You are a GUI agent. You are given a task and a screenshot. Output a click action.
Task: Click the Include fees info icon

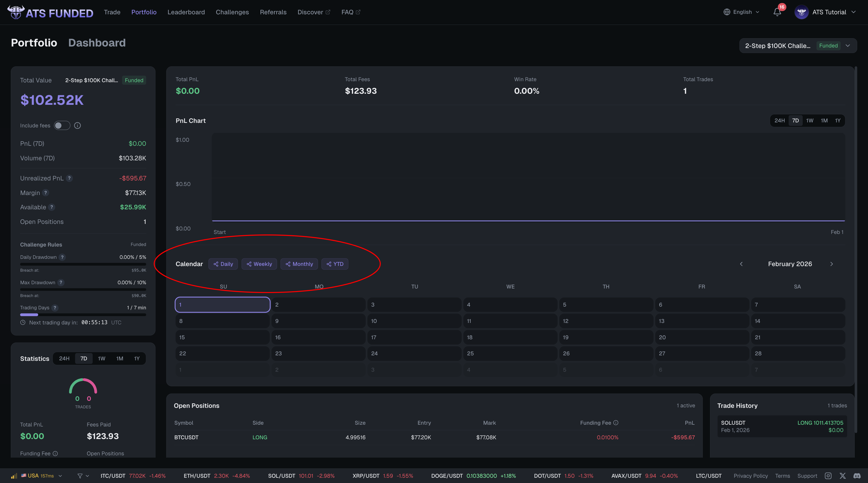click(78, 126)
